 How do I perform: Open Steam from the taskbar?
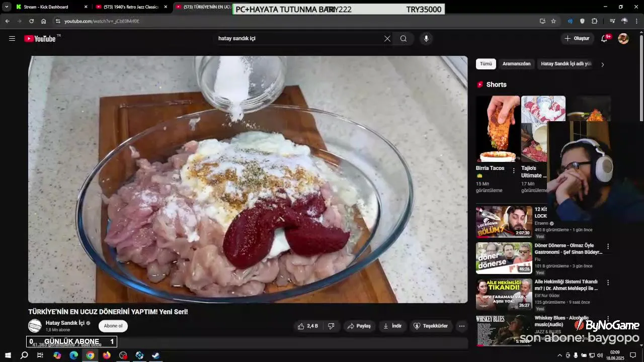[156, 355]
